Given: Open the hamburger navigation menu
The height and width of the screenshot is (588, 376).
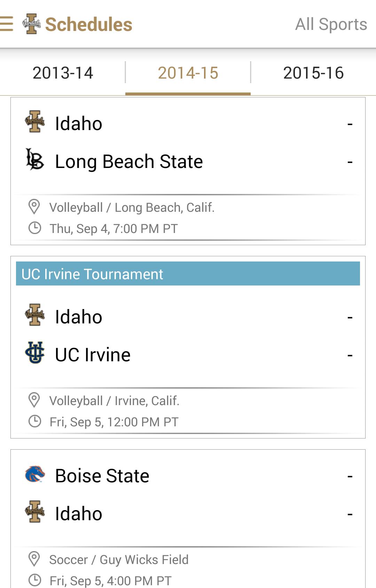Looking at the screenshot, I should tap(6, 24).
